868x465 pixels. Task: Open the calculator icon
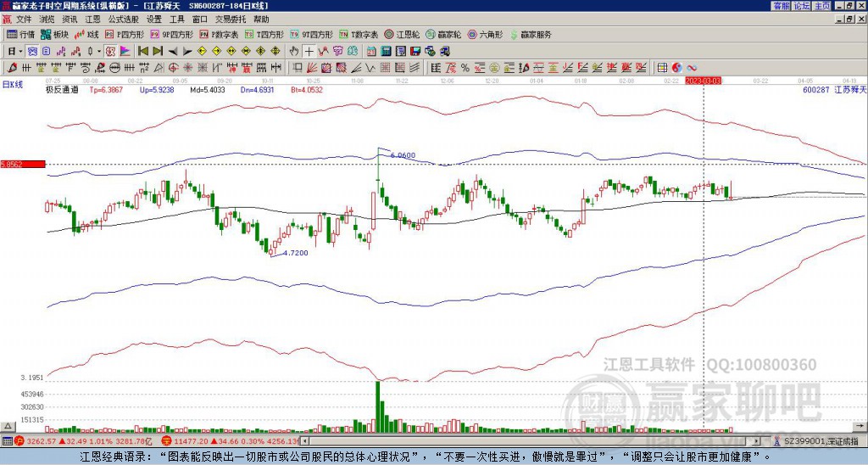click(x=386, y=51)
